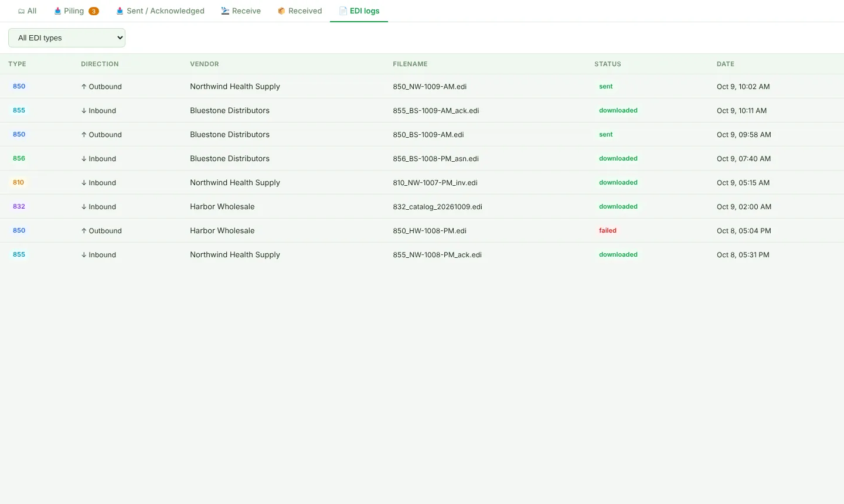Click the Status column header
This screenshot has width=844, height=504.
pyautogui.click(x=607, y=64)
